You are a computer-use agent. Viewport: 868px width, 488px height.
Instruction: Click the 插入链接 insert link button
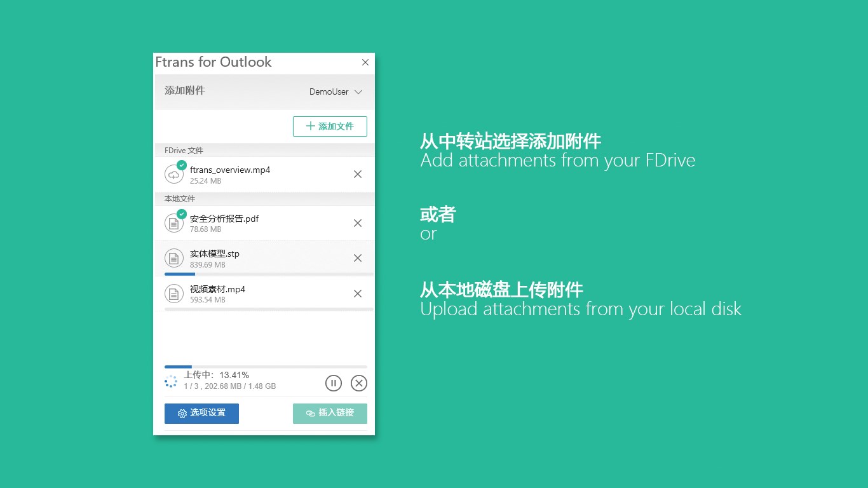[x=330, y=414]
